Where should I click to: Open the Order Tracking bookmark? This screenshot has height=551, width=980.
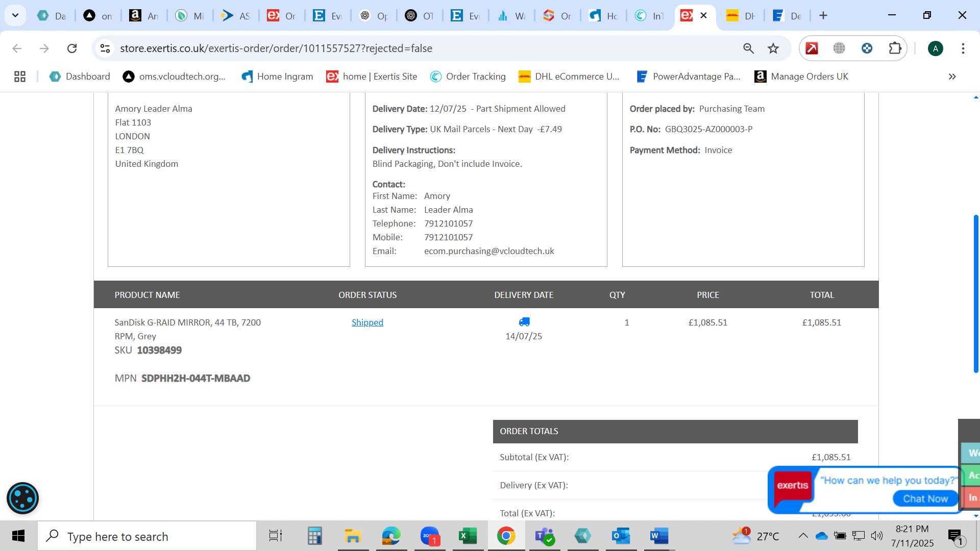468,77
